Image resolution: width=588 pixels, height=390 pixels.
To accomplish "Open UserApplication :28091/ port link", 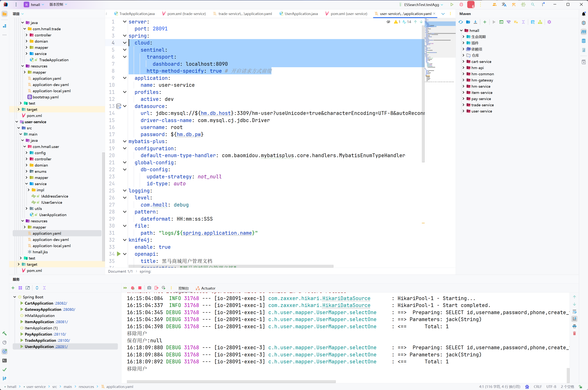I will click(61, 346).
